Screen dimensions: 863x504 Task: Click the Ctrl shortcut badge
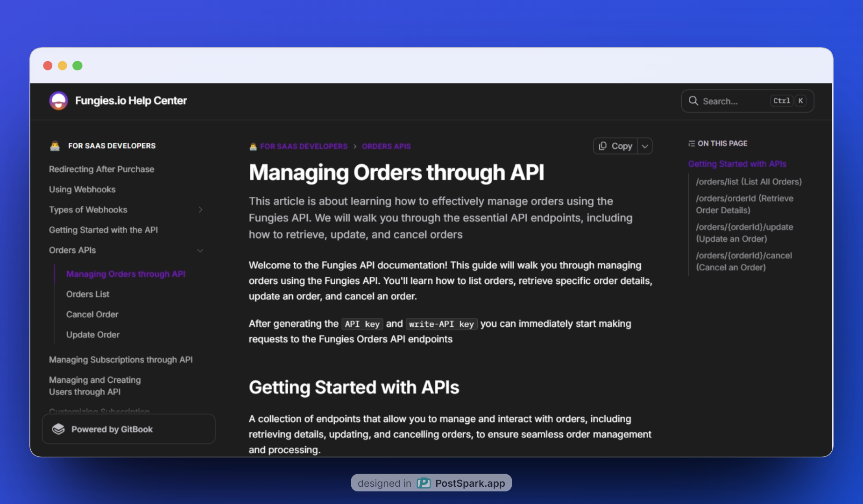pos(781,101)
